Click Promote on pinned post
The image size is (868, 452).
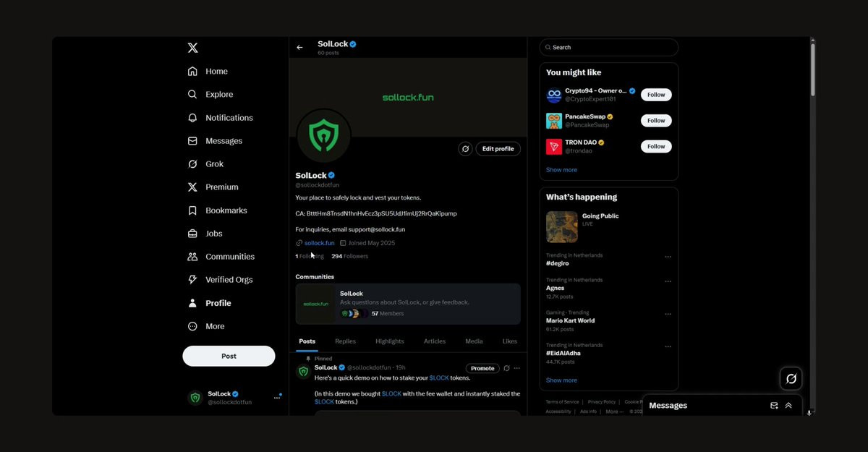pyautogui.click(x=482, y=368)
